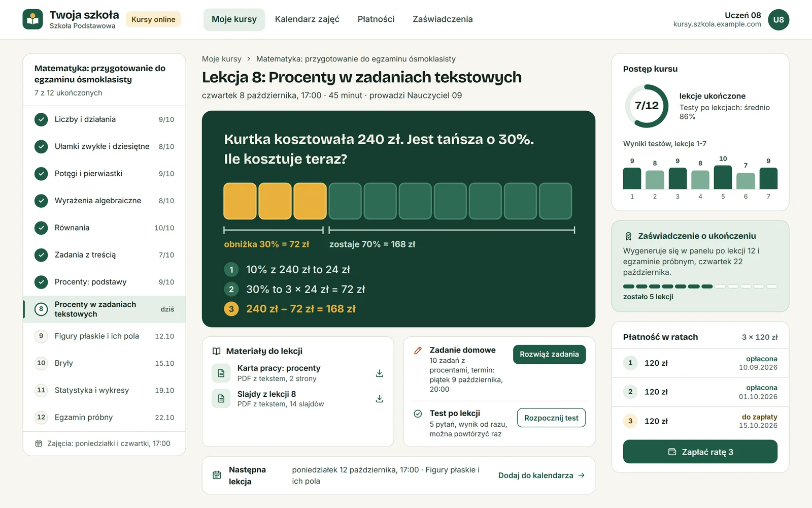Open the Kalendarz zajęć tab
This screenshot has width=812, height=508.
click(x=307, y=19)
